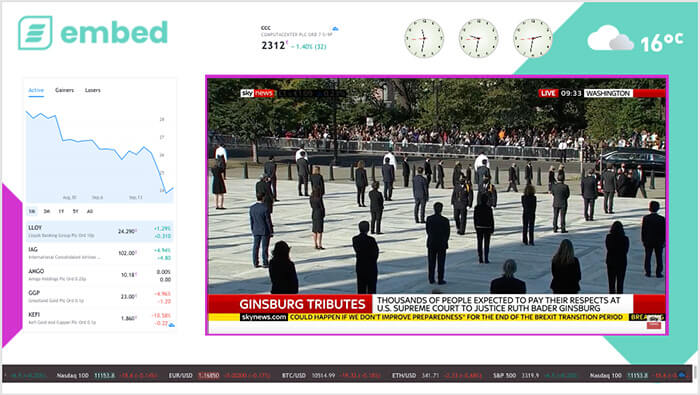This screenshot has width=700, height=395.
Task: Click the third analog clock
Action: click(532, 38)
